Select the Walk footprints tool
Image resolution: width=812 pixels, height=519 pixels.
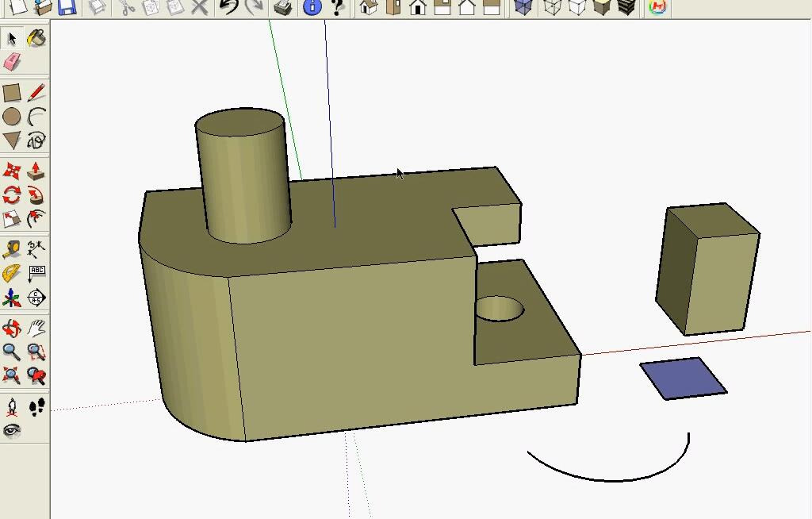pos(36,407)
